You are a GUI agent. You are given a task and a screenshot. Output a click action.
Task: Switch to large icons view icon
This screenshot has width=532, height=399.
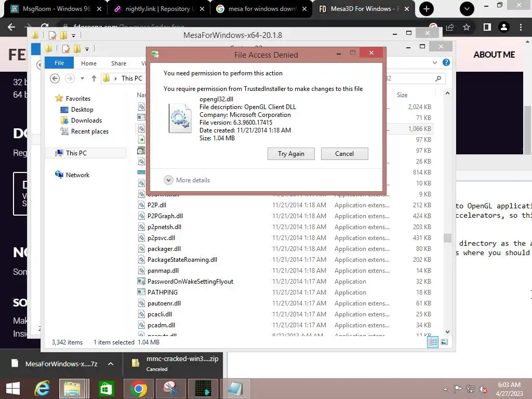tap(444, 342)
